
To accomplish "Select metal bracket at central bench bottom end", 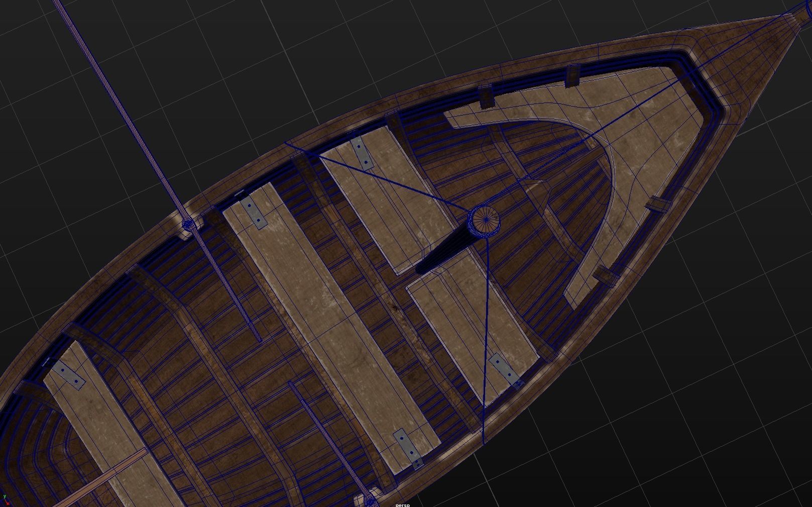I will 408,449.
